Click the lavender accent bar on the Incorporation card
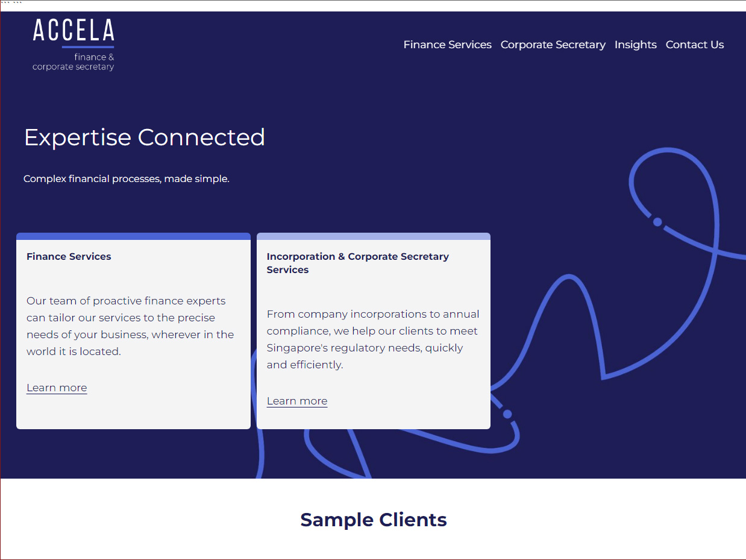This screenshot has width=746, height=560. tap(374, 236)
